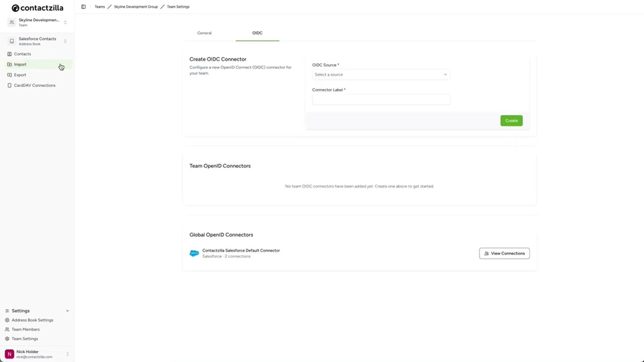Viewport: 644px width, 362px height.
Task: Click the Salesforce Contacts address book icon
Action: (x=12, y=41)
